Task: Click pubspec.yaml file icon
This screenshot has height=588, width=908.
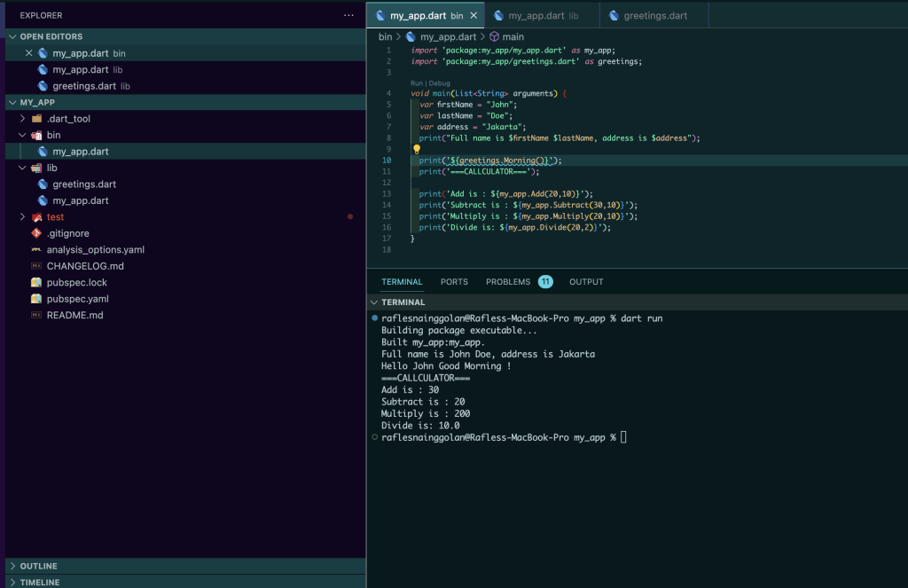Action: click(x=36, y=298)
